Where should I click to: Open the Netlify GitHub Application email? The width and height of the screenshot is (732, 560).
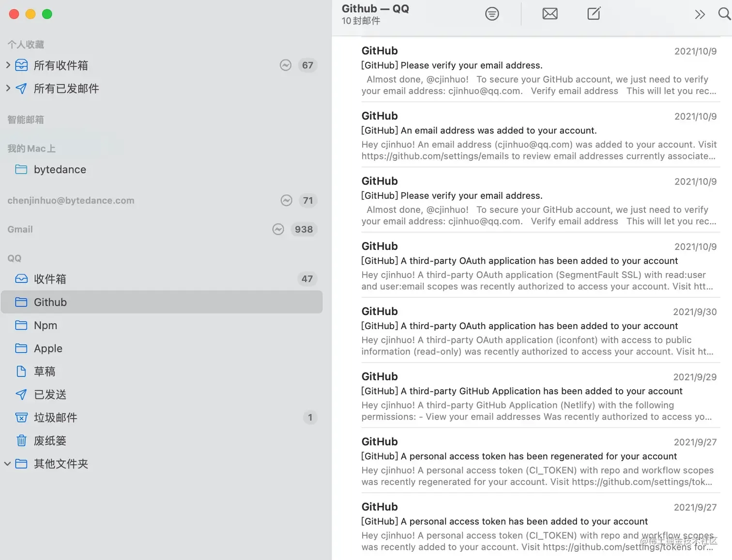tap(538, 397)
